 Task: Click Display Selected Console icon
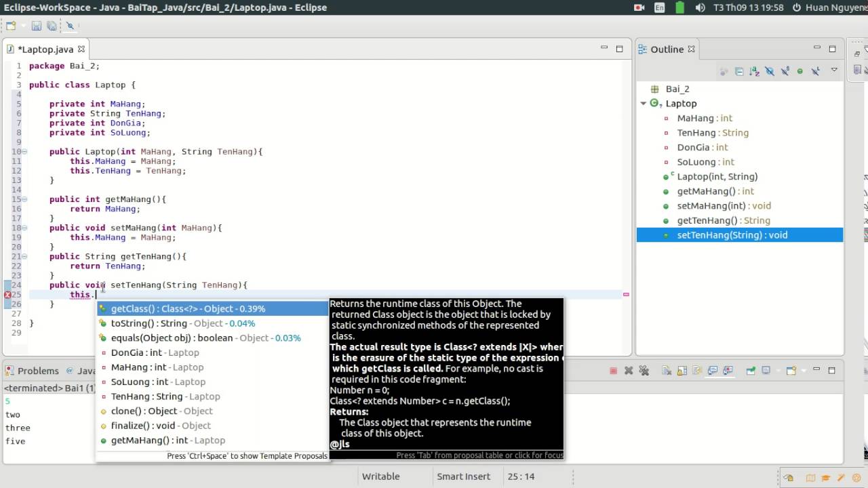766,371
